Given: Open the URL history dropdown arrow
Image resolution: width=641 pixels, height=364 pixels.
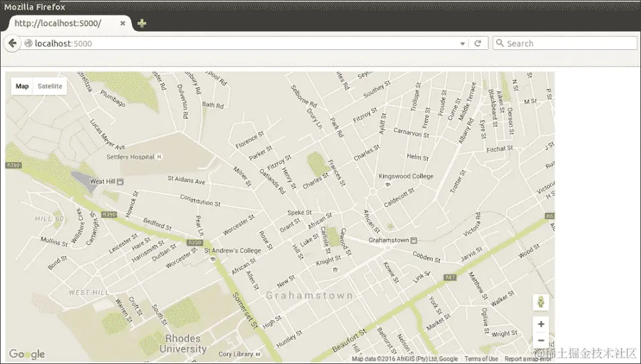Looking at the screenshot, I should click(x=462, y=44).
